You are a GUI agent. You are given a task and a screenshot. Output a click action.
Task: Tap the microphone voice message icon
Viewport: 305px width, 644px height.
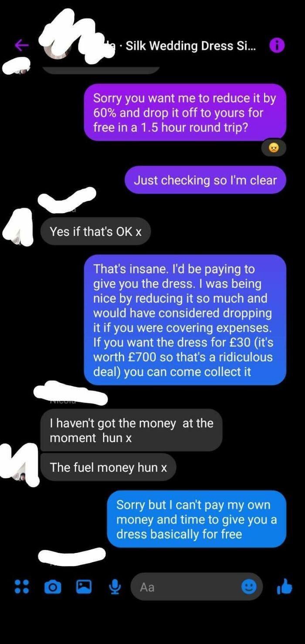coord(115,587)
